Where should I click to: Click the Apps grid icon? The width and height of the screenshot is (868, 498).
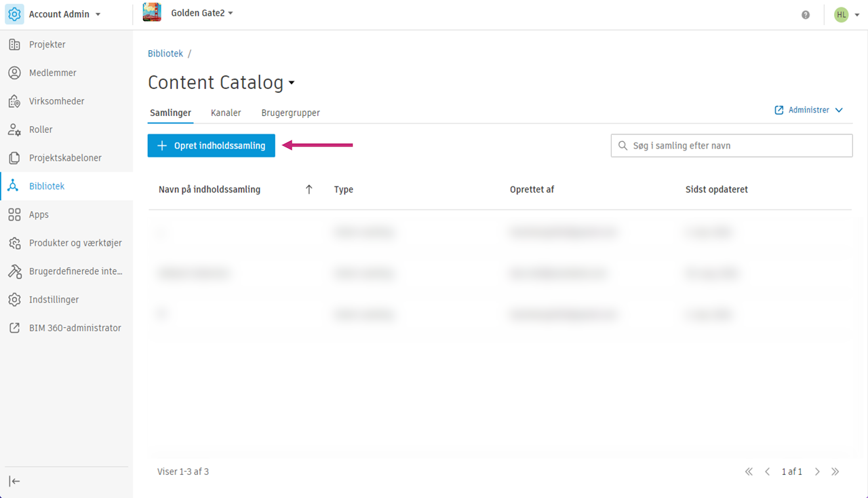click(14, 215)
